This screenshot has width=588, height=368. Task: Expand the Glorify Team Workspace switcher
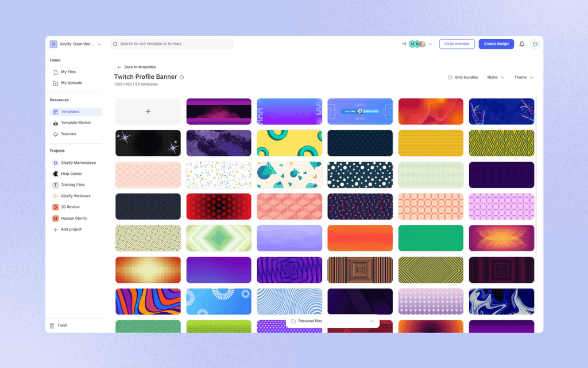coord(99,44)
